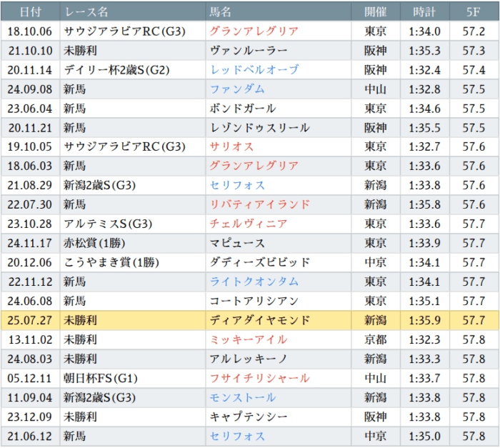Click race name 朝日杯FS(G1)
The width and height of the screenshot is (500, 448).
pyautogui.click(x=101, y=379)
